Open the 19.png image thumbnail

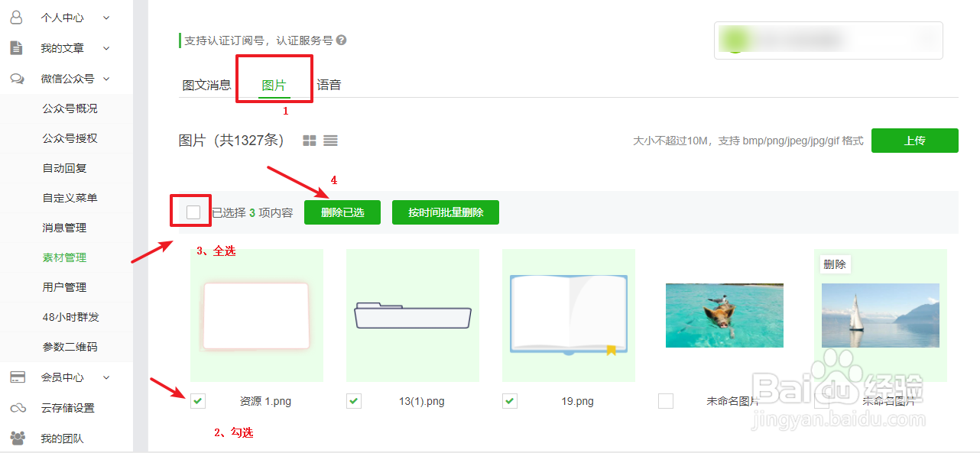(x=569, y=315)
